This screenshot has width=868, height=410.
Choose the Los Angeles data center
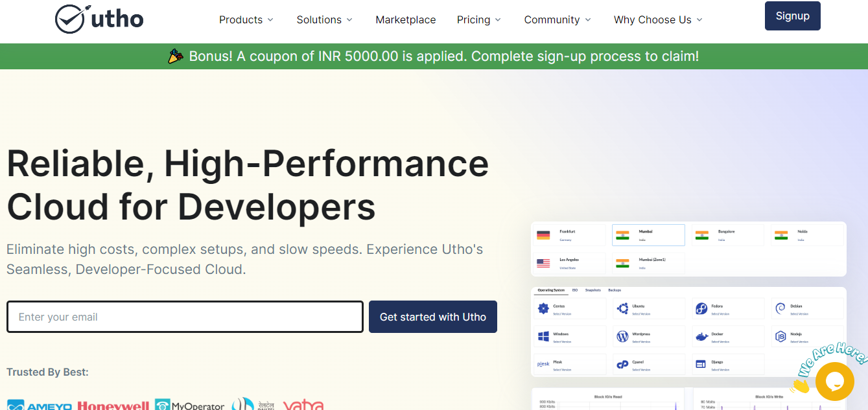[569, 263]
